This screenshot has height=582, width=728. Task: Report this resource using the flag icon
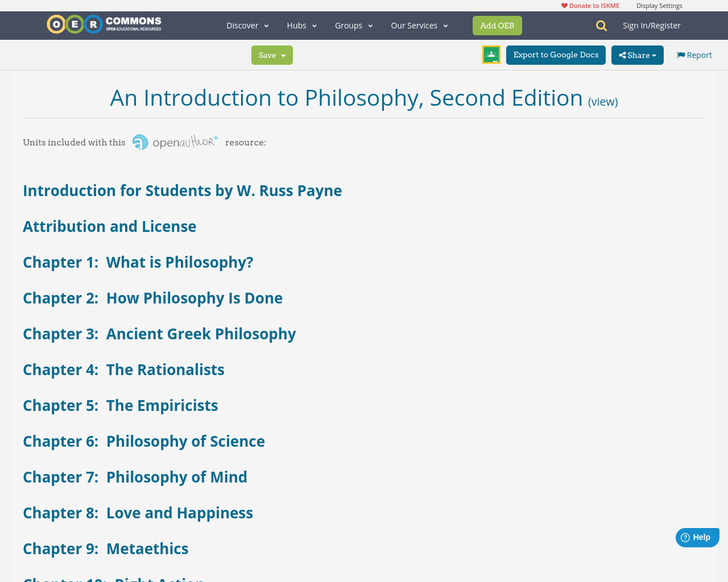[x=681, y=54]
